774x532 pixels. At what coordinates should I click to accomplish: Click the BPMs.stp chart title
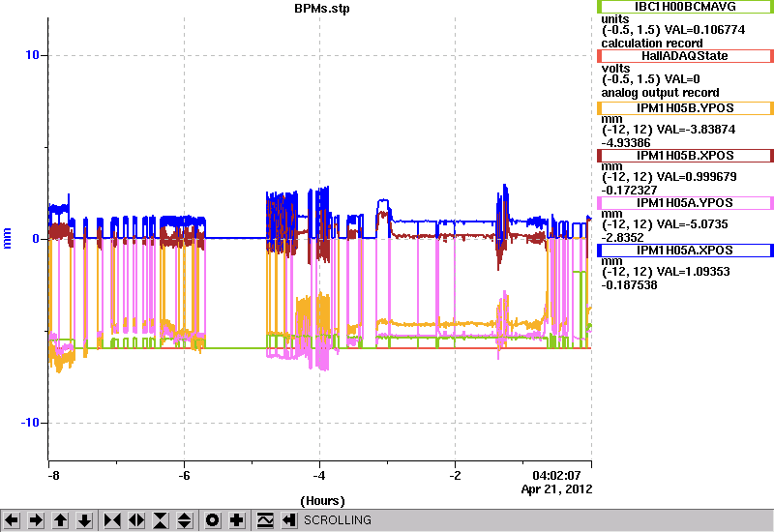[322, 9]
